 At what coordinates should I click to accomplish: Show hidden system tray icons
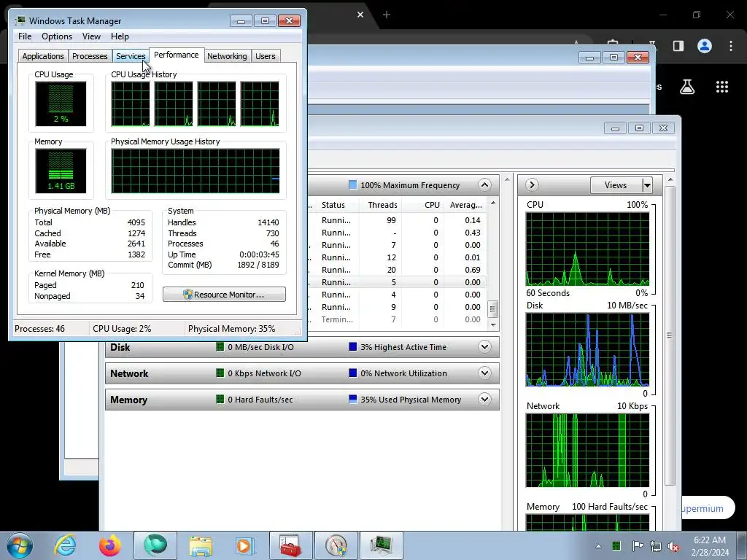(x=598, y=546)
